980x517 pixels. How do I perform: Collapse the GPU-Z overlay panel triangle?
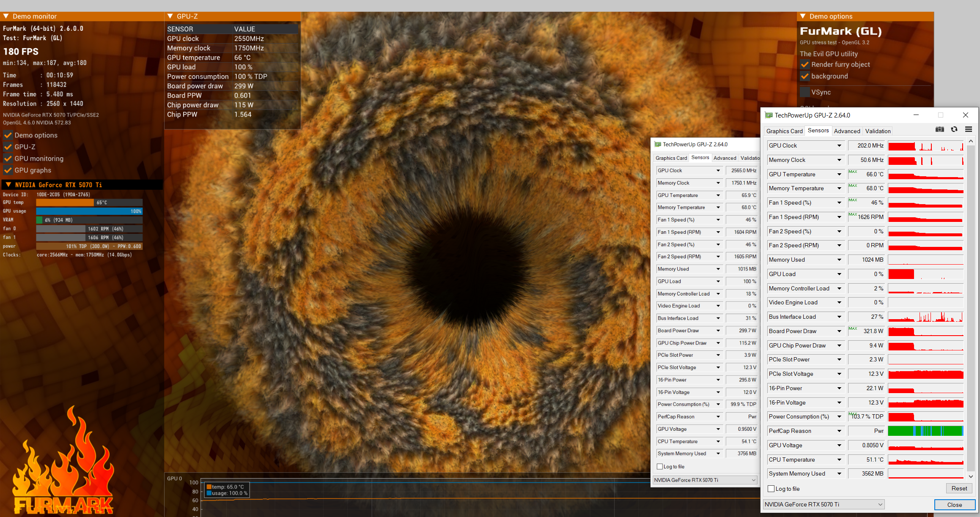(170, 16)
